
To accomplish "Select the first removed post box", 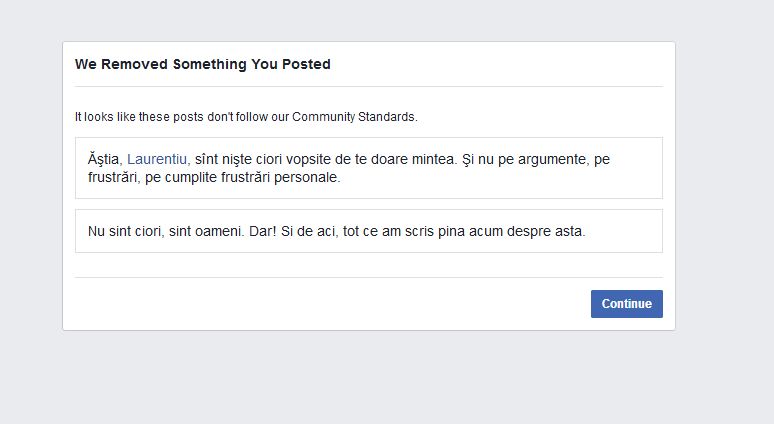I will pyautogui.click(x=368, y=168).
